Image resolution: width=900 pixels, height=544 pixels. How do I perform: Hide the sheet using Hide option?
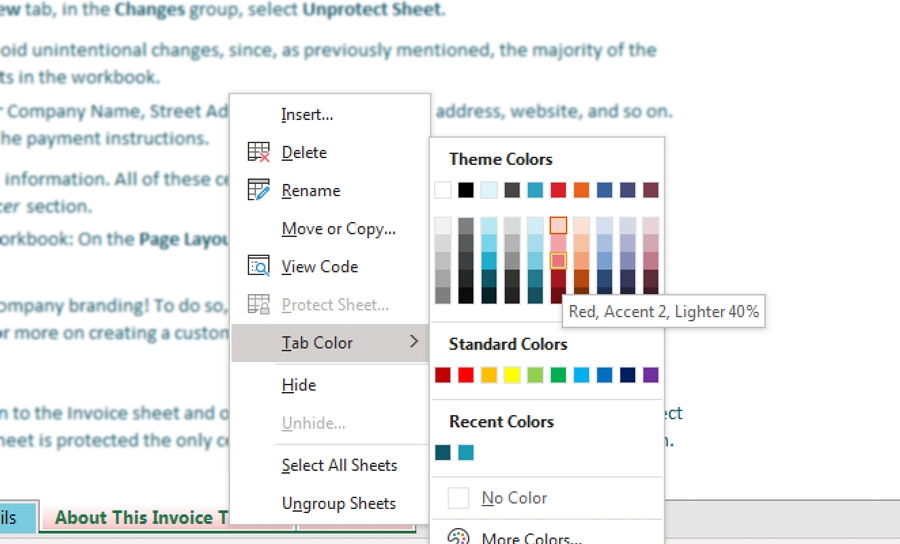point(298,385)
